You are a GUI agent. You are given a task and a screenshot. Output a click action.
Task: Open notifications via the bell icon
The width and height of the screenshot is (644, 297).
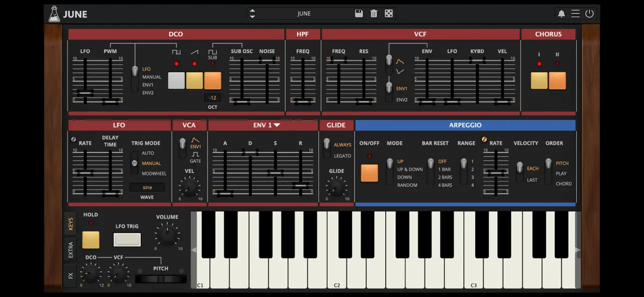[x=561, y=13]
